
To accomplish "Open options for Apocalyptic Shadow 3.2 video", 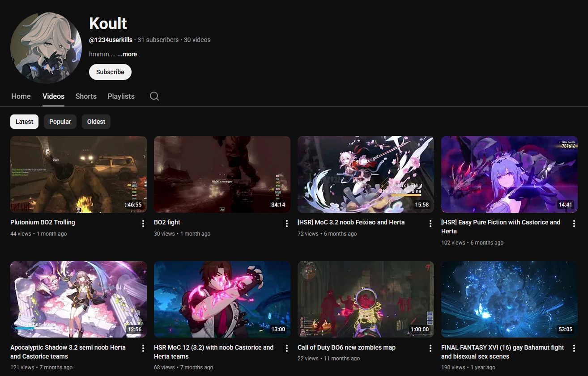I will 143,349.
